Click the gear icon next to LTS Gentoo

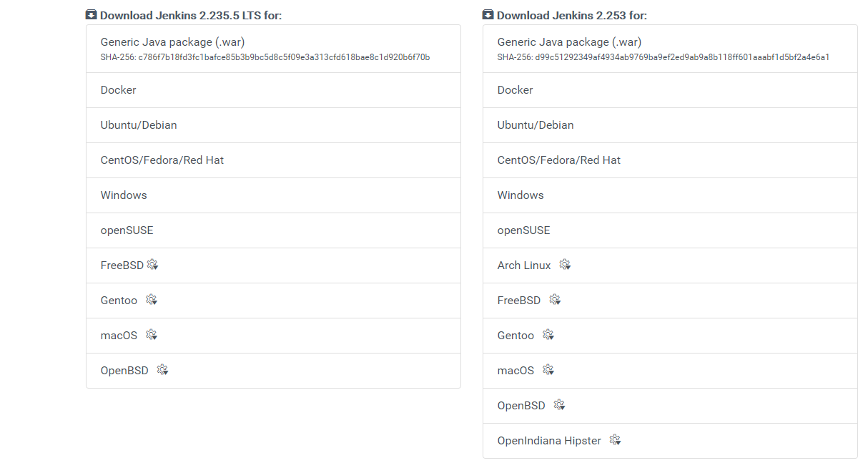pos(151,300)
